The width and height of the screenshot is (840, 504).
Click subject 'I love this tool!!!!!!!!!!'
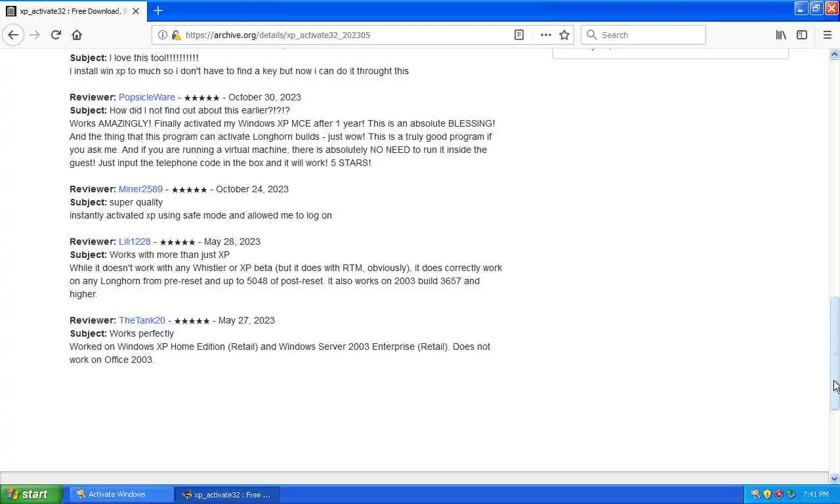pyautogui.click(x=154, y=58)
